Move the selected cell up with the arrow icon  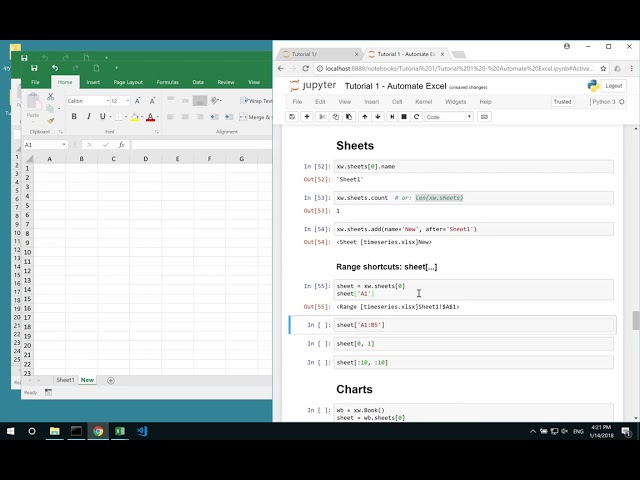364,117
